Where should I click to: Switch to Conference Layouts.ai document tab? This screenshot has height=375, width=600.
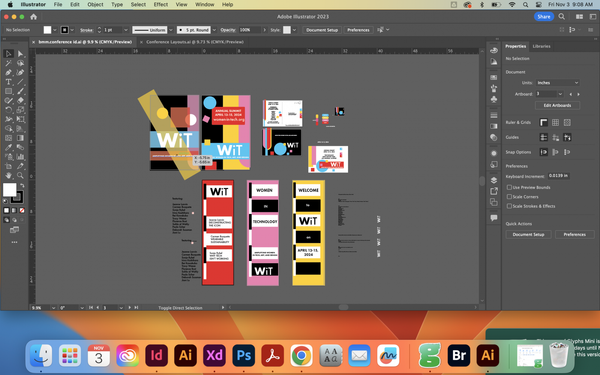(195, 42)
